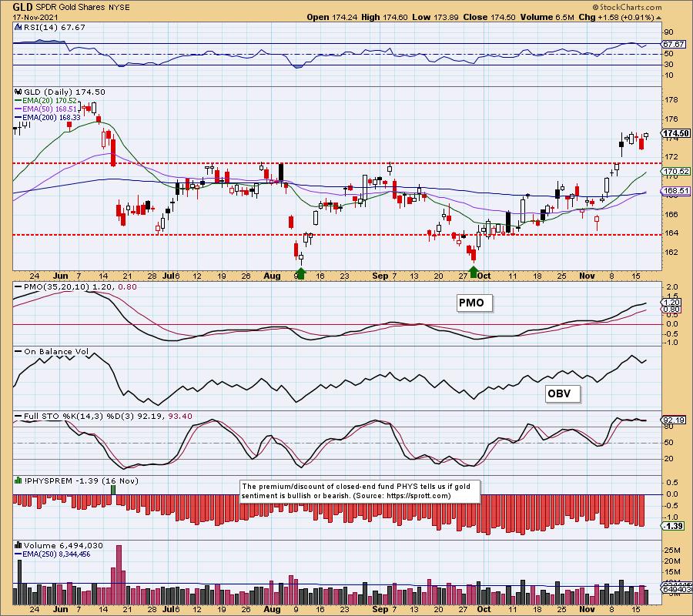This screenshot has height=616, width=693.
Task: Click the 168.51 purple axis tag
Action: click(677, 191)
